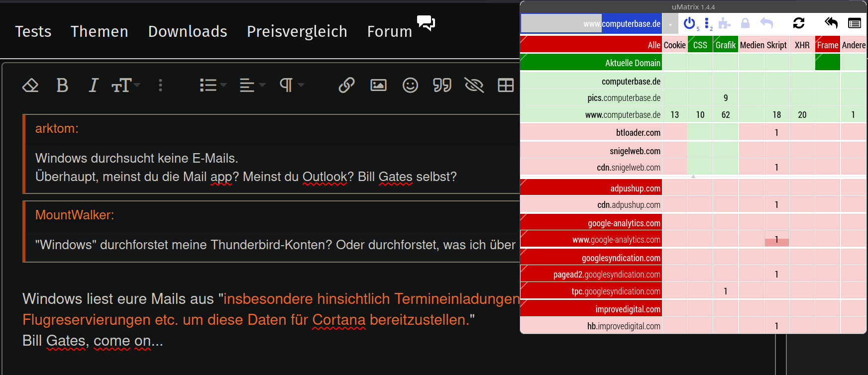Click the pagead2.googlesyndication.com label
This screenshot has height=375, width=868.
click(591, 275)
